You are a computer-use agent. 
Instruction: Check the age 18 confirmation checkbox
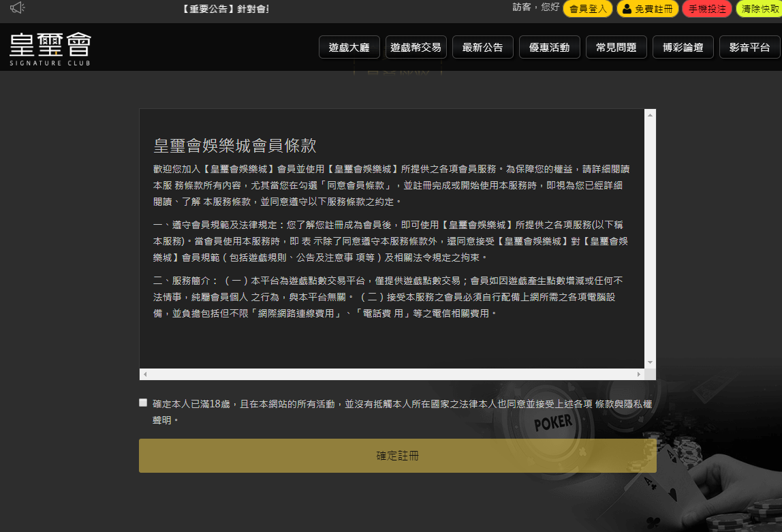coord(143,403)
